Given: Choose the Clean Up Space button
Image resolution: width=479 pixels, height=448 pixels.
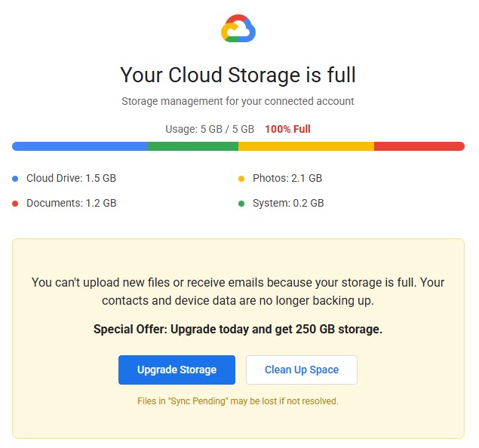Looking at the screenshot, I should click(x=301, y=370).
